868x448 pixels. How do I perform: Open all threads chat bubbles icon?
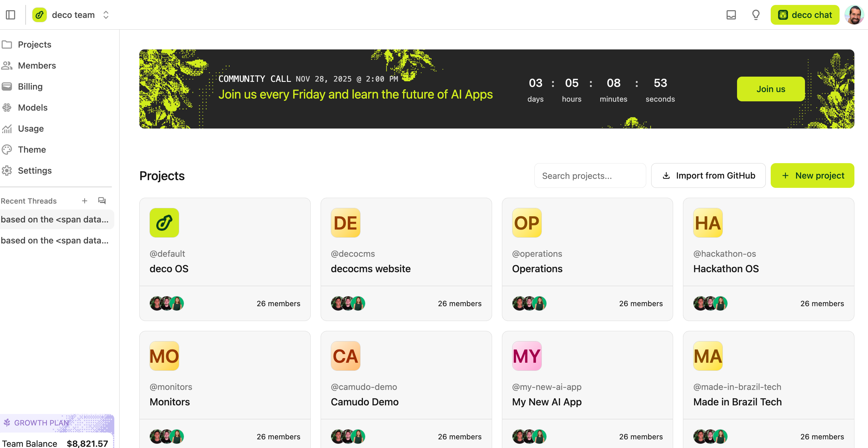[x=102, y=201]
